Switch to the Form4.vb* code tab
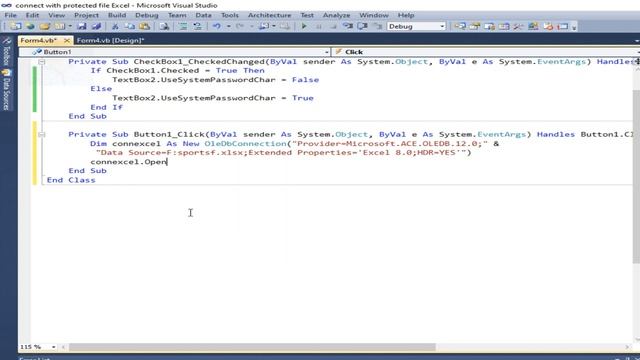This screenshot has height=360, width=640. (x=39, y=40)
